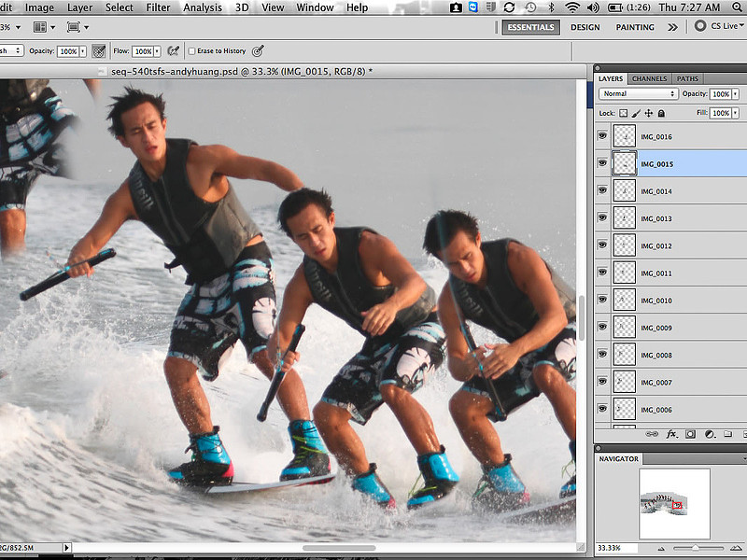The width and height of the screenshot is (747, 560).
Task: Select the tablet pressure controls opacity icon
Action: click(x=98, y=49)
